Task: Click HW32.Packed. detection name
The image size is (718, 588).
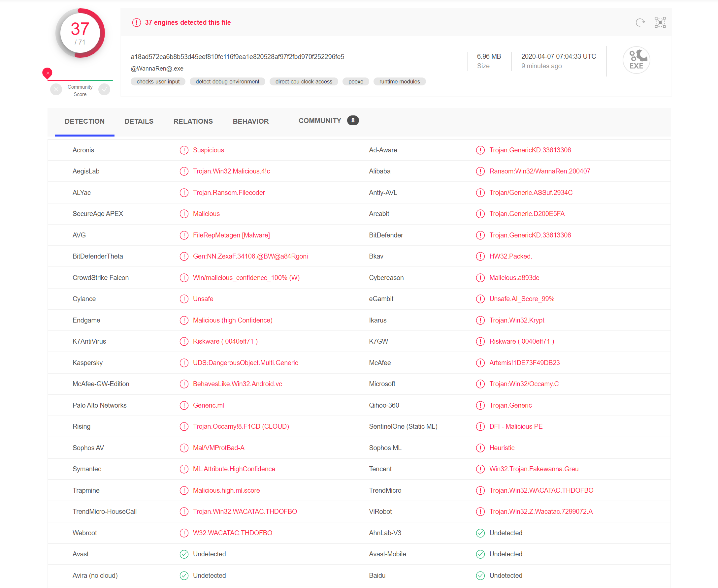Action: point(511,256)
